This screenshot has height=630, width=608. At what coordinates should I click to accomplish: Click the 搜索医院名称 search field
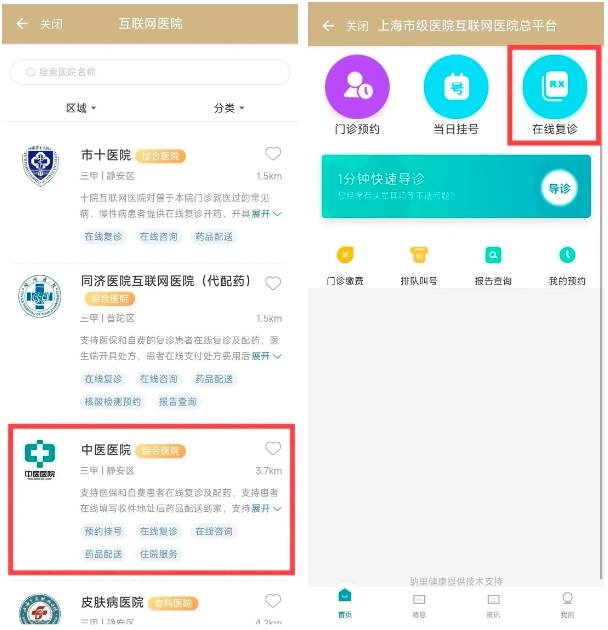[150, 72]
